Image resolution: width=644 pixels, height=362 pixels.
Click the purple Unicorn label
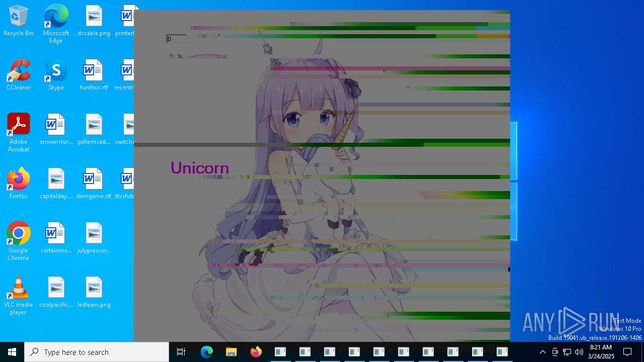point(200,168)
